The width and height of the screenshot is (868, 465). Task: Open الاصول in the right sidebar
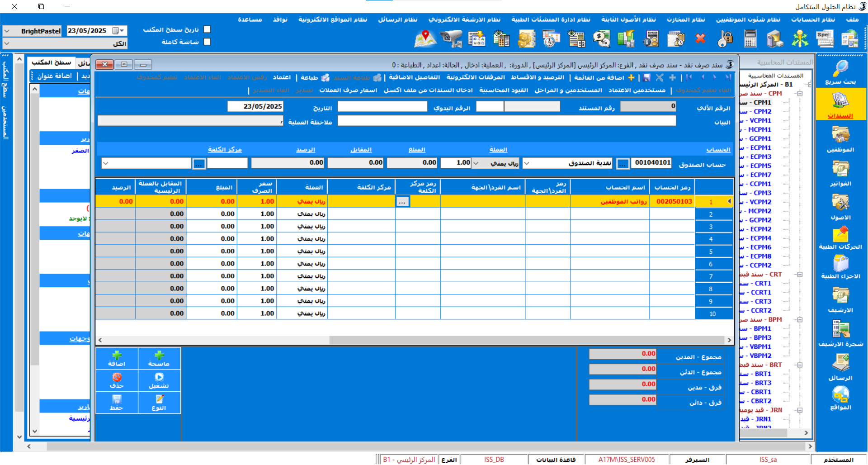point(840,207)
